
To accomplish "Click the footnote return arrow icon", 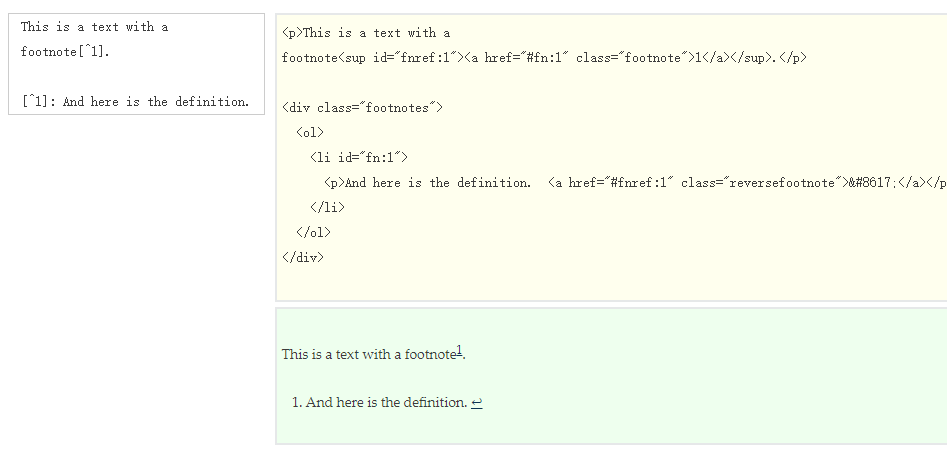I will tap(476, 403).
